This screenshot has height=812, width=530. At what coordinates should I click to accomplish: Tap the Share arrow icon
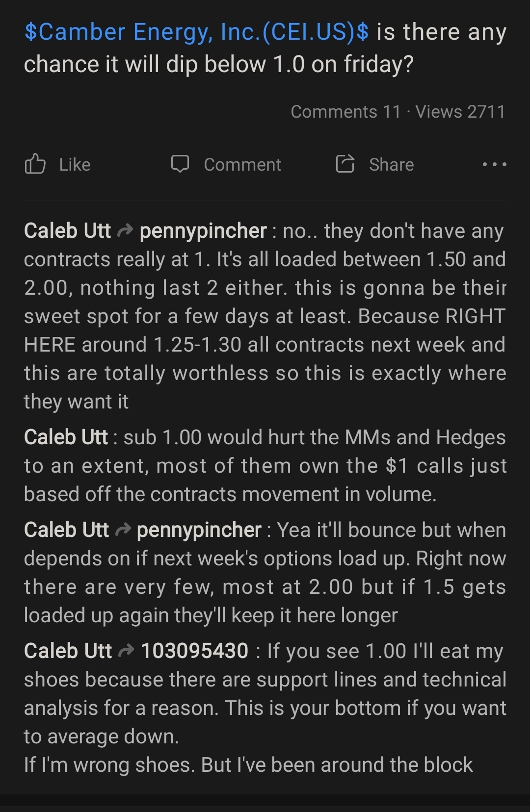(x=345, y=164)
